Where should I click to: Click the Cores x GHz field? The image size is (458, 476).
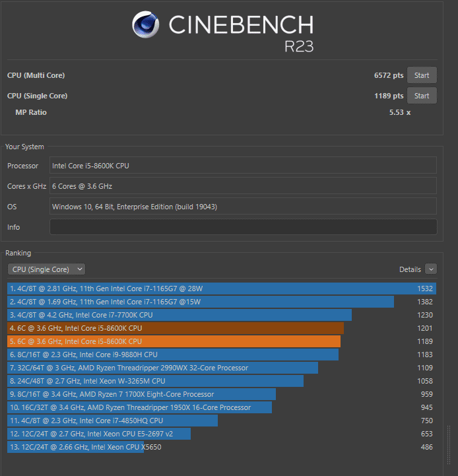(x=243, y=186)
